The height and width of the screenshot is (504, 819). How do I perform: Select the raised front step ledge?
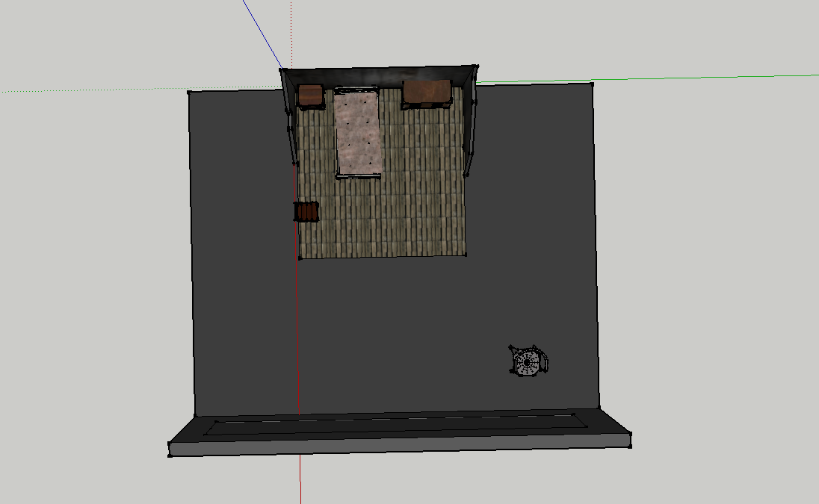point(400,432)
